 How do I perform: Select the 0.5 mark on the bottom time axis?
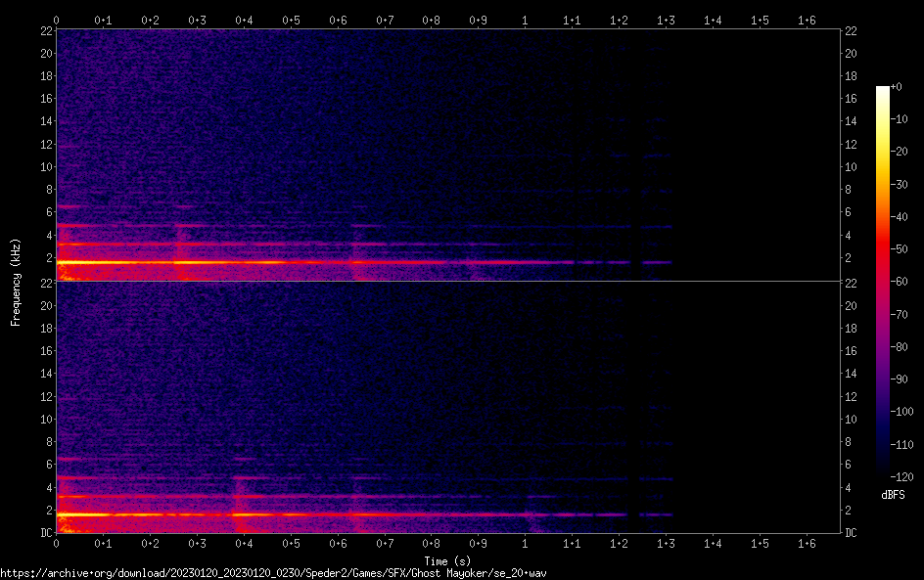coord(291,542)
